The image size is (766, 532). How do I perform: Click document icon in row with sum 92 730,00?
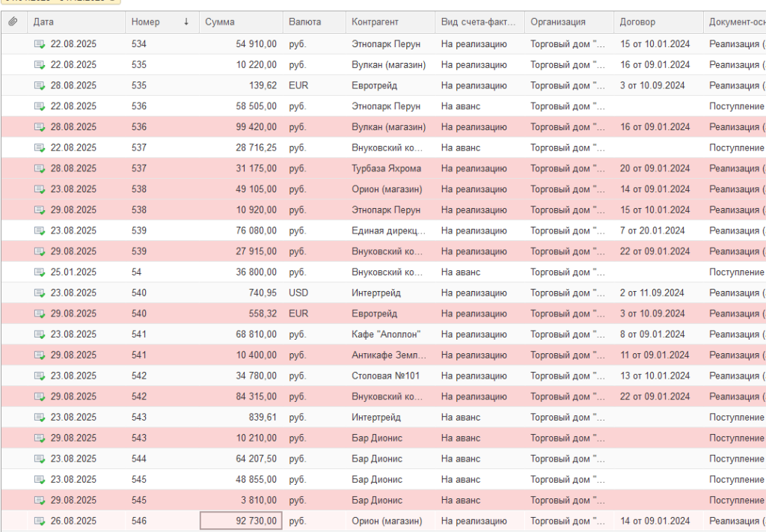(x=40, y=521)
